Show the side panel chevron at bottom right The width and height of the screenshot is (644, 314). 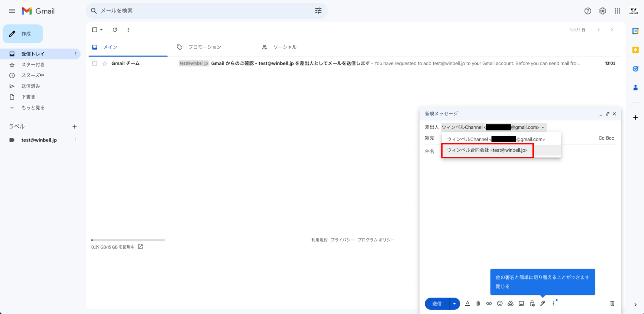point(635,305)
